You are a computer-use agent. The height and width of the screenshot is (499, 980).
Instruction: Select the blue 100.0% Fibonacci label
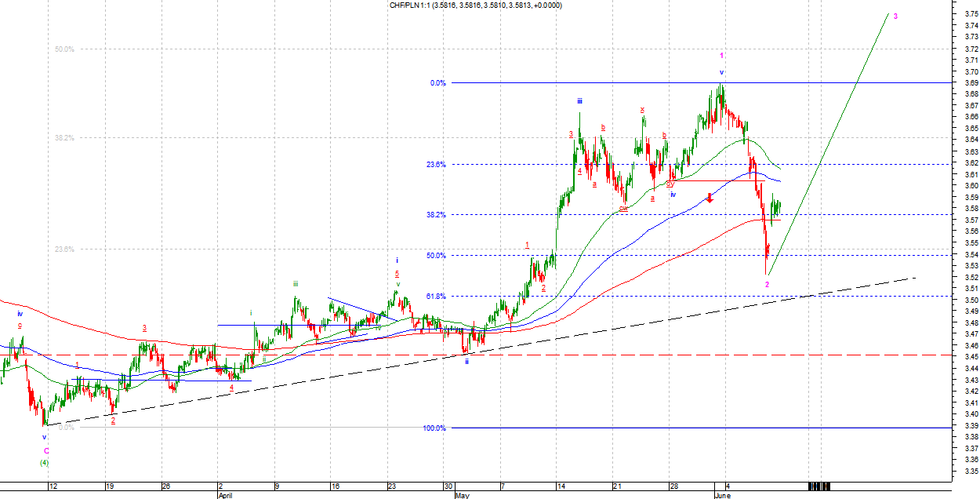pos(434,428)
